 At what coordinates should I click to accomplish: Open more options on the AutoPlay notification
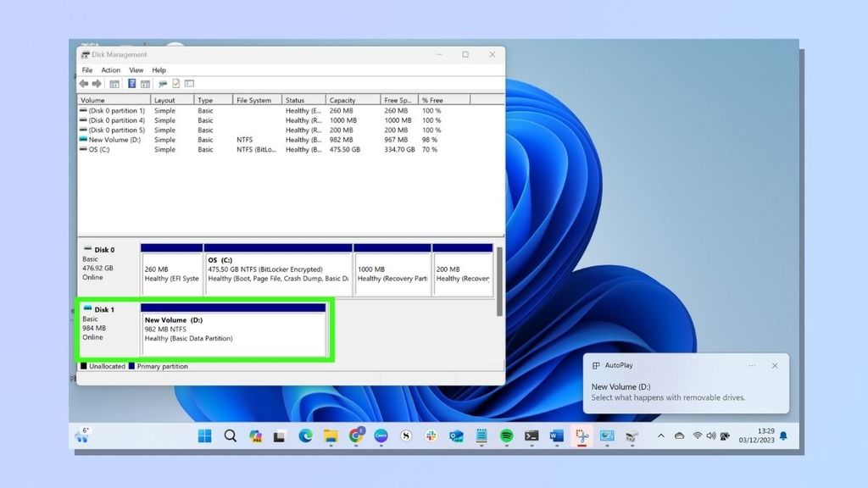pos(752,365)
